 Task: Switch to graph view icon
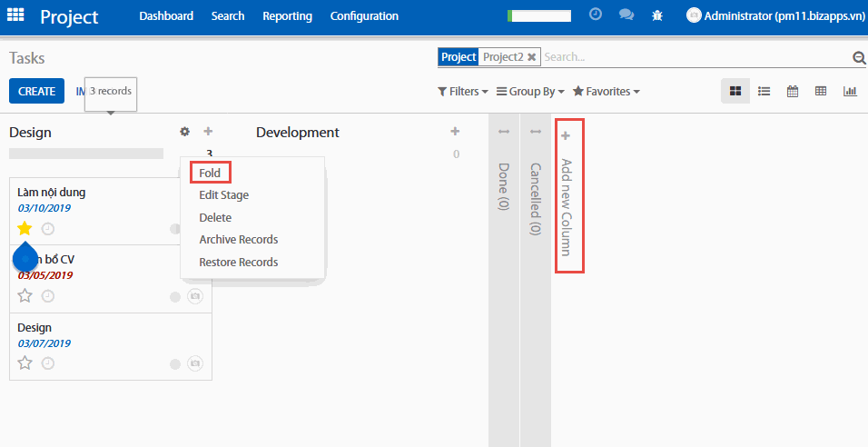coord(850,91)
